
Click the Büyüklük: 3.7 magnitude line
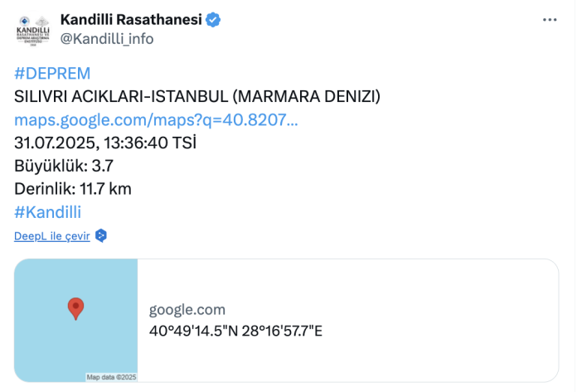[x=64, y=165]
